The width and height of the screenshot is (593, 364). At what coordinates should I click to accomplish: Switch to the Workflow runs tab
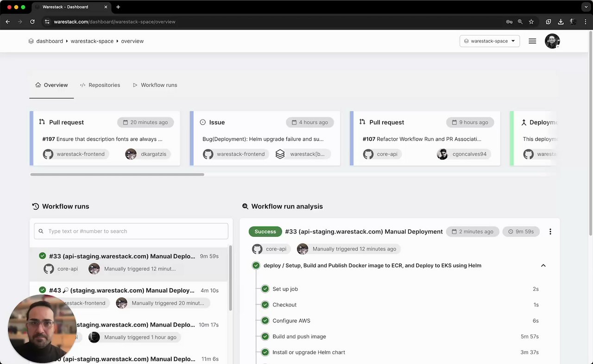point(155,85)
